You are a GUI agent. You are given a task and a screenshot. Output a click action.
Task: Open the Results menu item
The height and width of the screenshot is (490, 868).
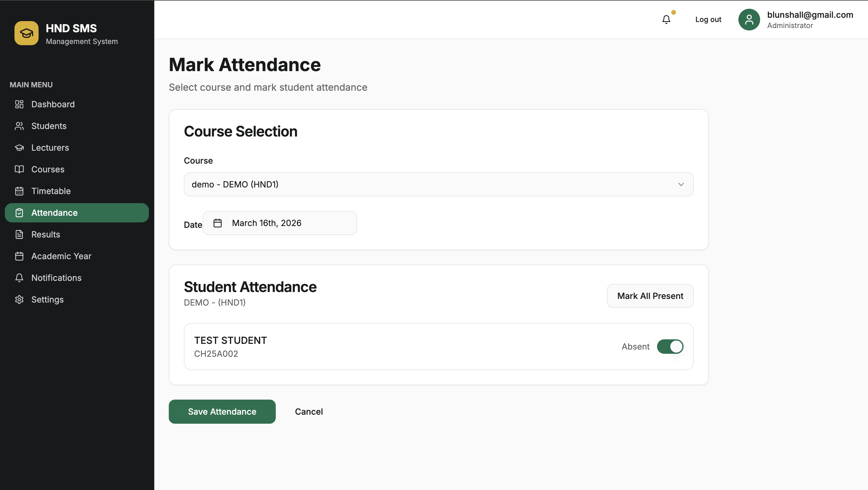(46, 234)
